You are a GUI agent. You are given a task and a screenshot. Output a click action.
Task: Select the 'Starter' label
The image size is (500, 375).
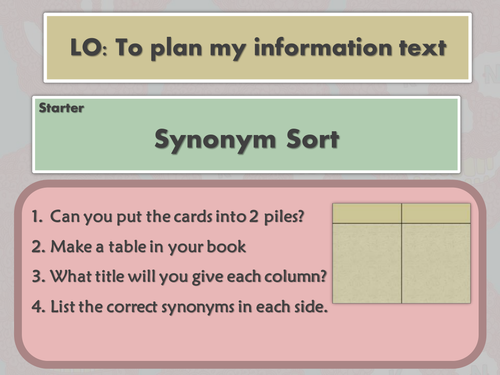click(x=61, y=108)
